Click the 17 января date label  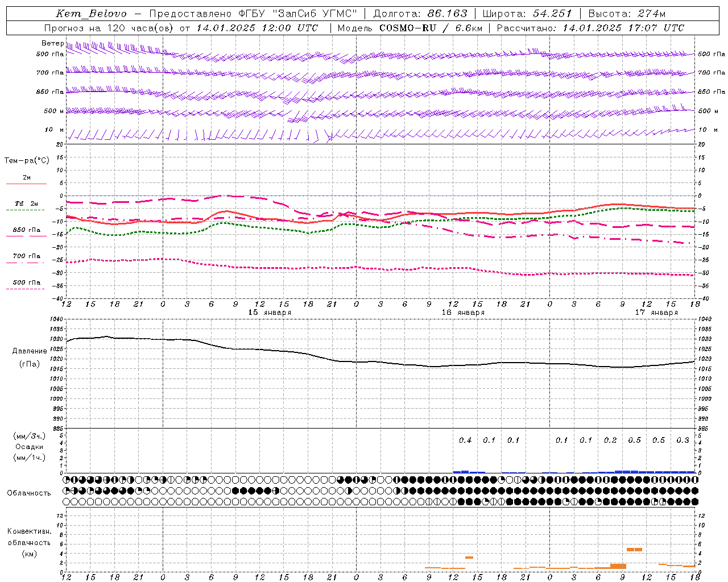point(656,313)
